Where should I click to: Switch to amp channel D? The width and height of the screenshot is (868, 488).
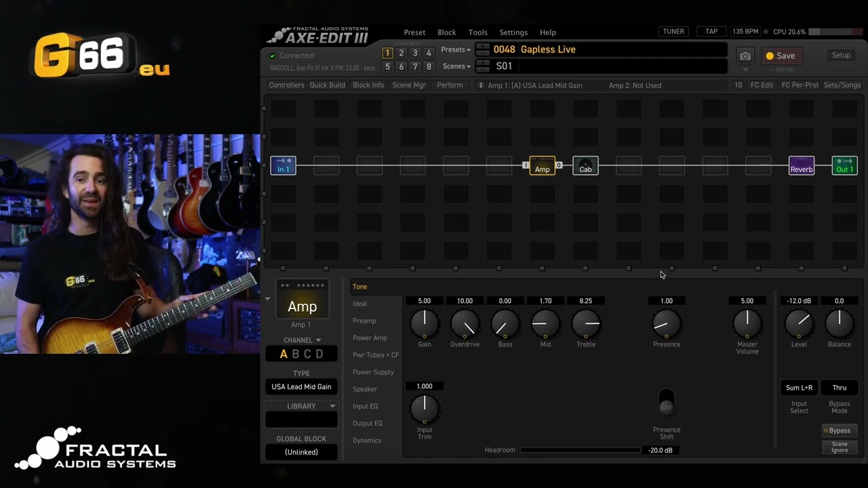(319, 354)
